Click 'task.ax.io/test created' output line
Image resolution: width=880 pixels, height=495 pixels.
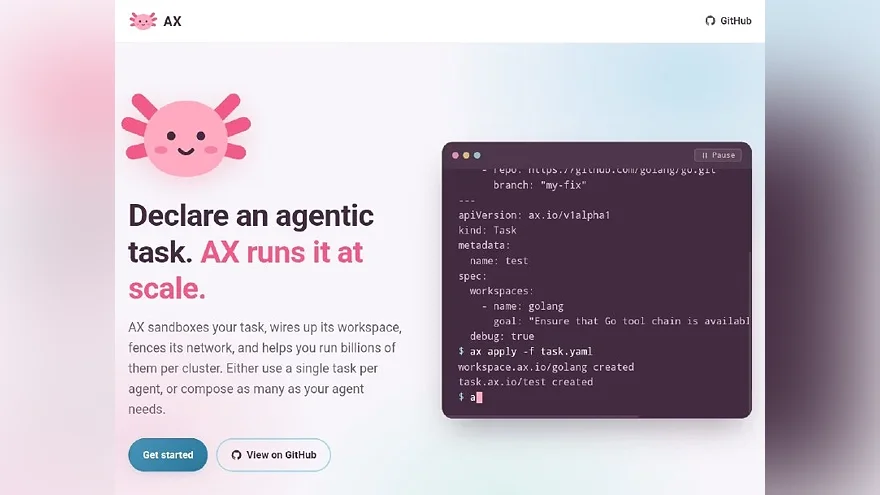pos(525,382)
